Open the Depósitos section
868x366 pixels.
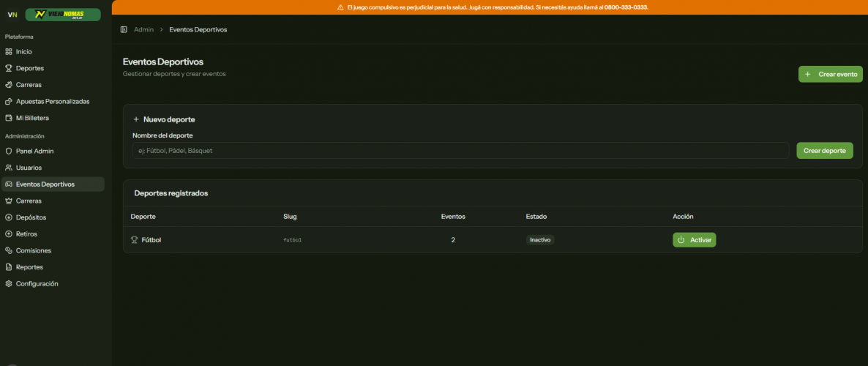(53, 217)
